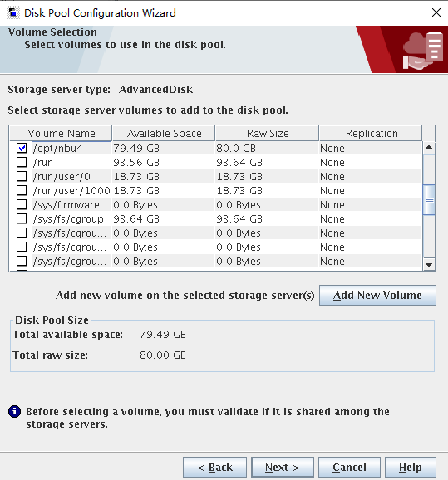Image resolution: width=448 pixels, height=480 pixels.
Task: Select the /sys/fs/cgroup 93.64 GB checkbox
Action: pyautogui.click(x=22, y=218)
